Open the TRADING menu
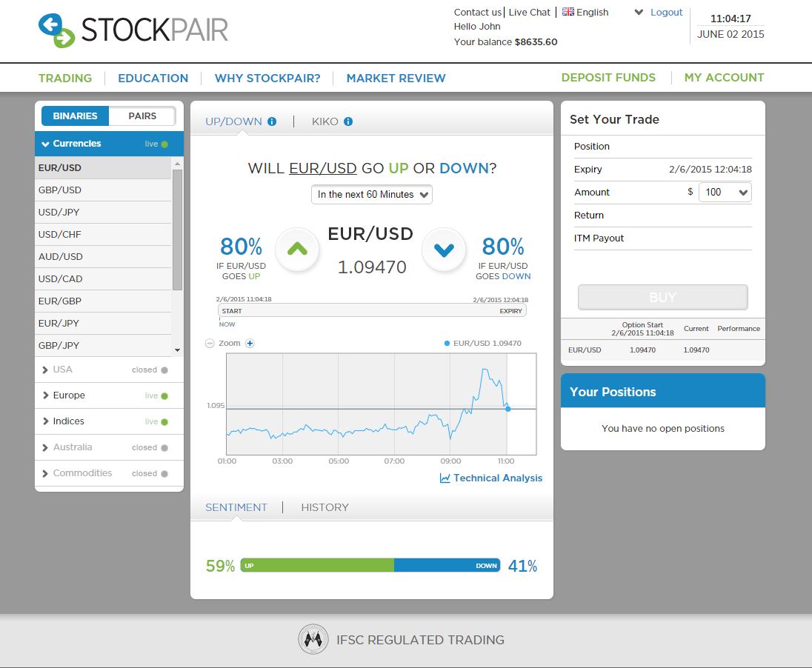The width and height of the screenshot is (812, 668). 65,79
